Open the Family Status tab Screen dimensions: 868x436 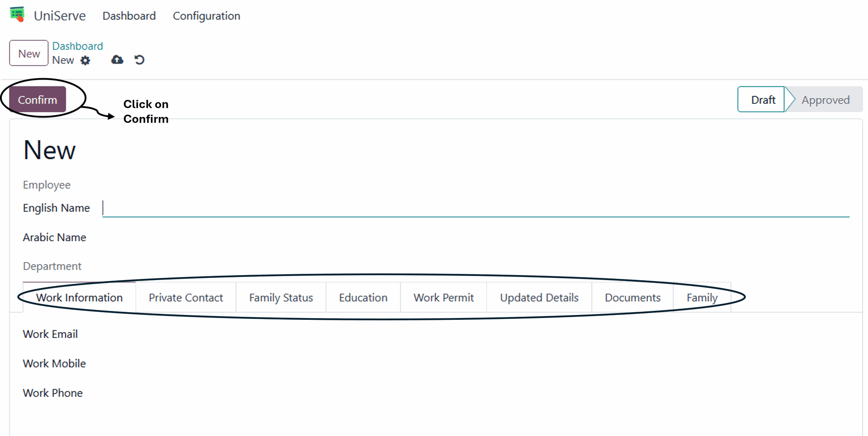click(x=281, y=298)
